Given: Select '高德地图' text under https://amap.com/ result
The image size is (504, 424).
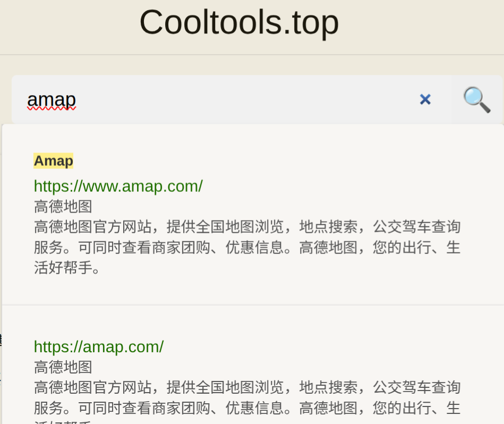Looking at the screenshot, I should (63, 367).
